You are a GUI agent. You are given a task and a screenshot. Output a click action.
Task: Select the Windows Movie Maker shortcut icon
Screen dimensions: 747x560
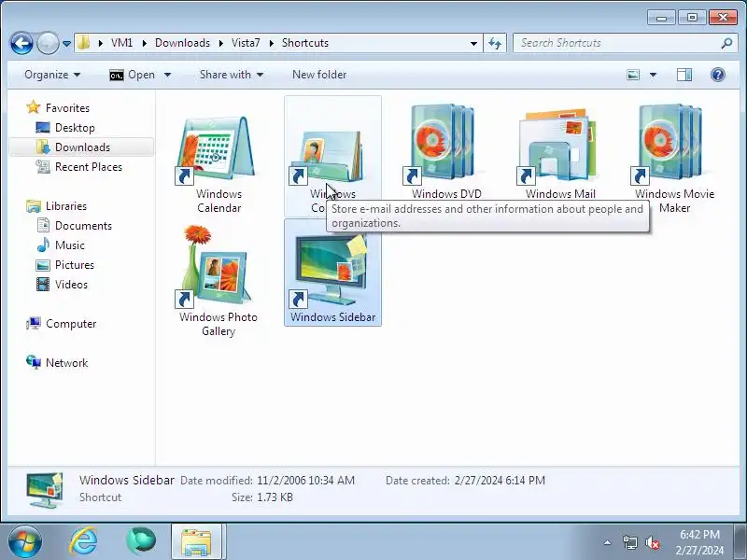pos(671,145)
